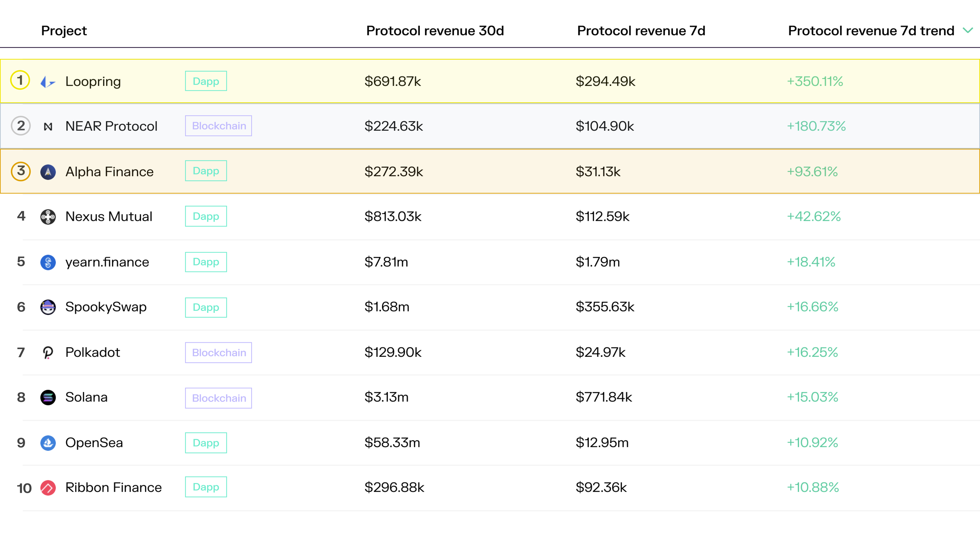Open the Ribbon Finance project link
Screen dimensions: 980x533
coord(113,487)
